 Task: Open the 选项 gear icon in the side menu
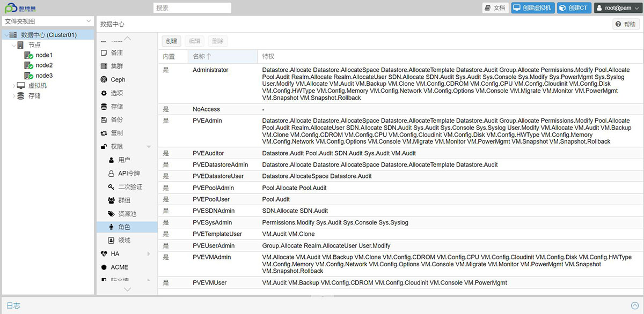click(x=104, y=93)
